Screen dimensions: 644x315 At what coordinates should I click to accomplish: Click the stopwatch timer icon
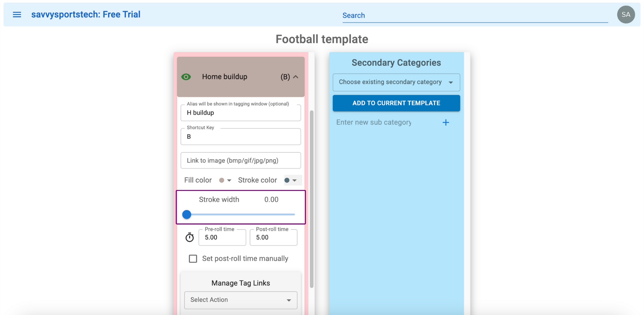(x=190, y=237)
